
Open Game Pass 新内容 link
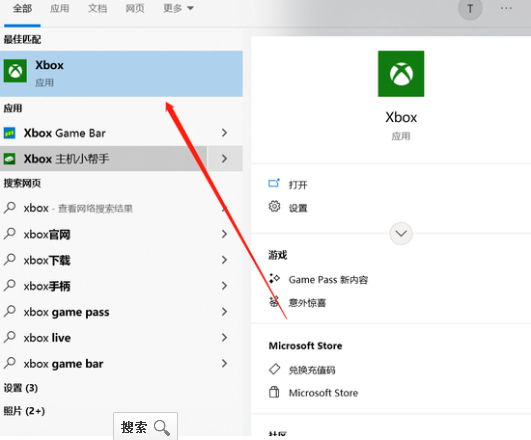(x=328, y=280)
